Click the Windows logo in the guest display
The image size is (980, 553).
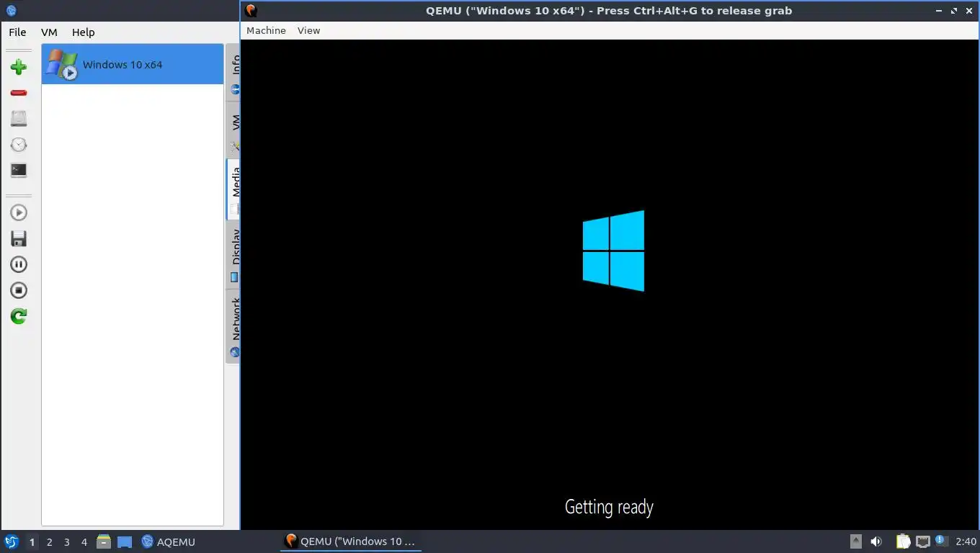pyautogui.click(x=613, y=251)
